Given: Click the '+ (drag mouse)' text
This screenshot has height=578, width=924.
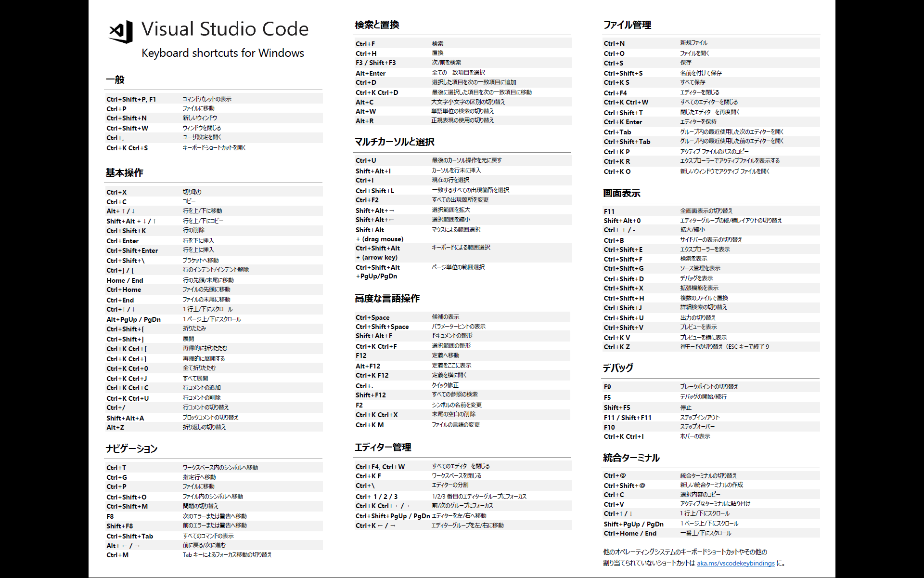Looking at the screenshot, I should coord(380,239).
